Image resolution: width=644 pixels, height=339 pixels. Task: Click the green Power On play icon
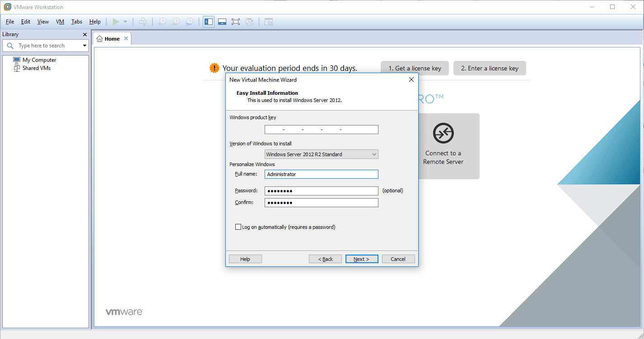[x=116, y=22]
